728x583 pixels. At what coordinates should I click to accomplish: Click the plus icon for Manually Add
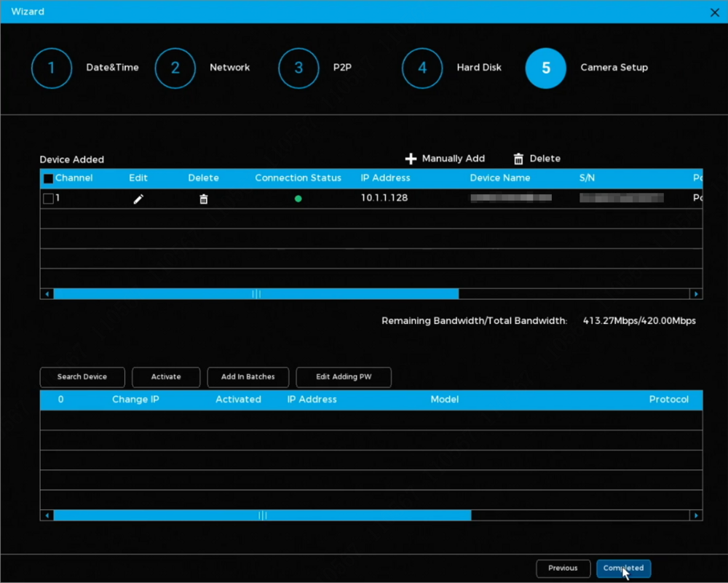pyautogui.click(x=411, y=159)
